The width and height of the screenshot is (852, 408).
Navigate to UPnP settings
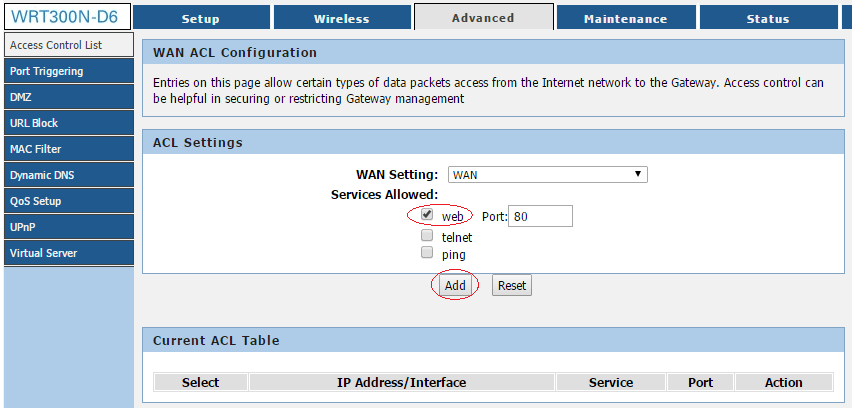(67, 227)
